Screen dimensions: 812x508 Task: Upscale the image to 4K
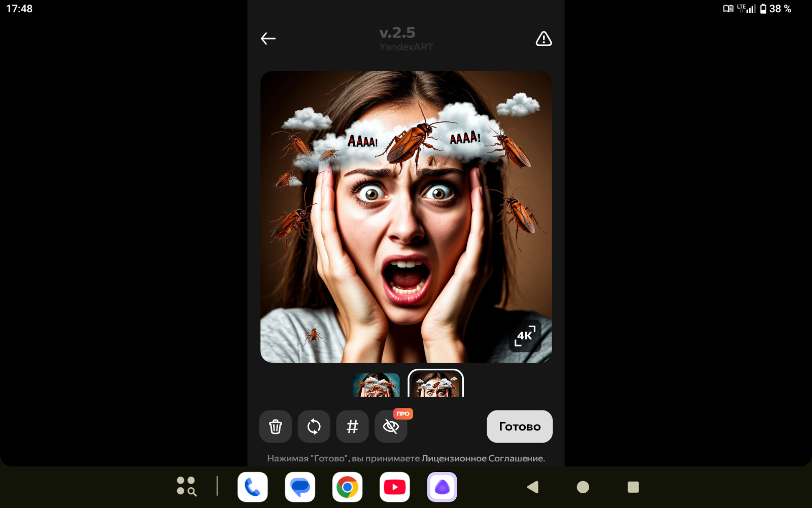point(525,335)
